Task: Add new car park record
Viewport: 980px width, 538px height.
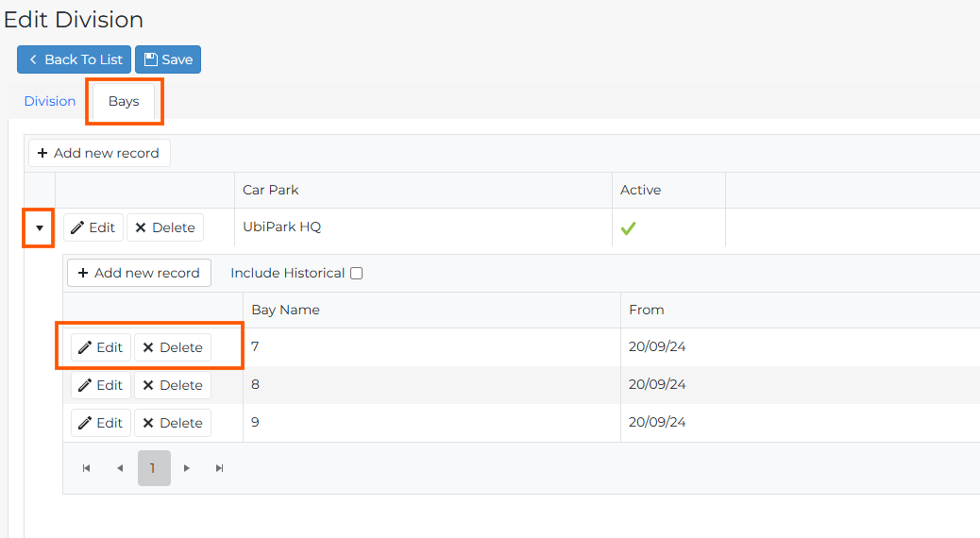Action: (x=99, y=153)
